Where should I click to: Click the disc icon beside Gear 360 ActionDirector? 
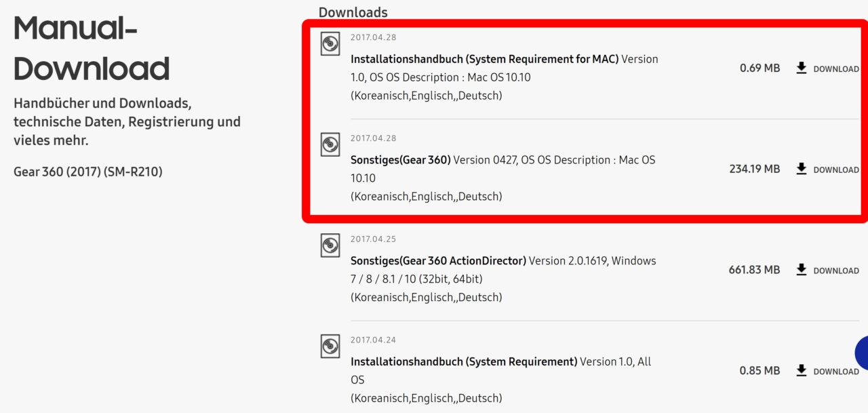pyautogui.click(x=330, y=245)
